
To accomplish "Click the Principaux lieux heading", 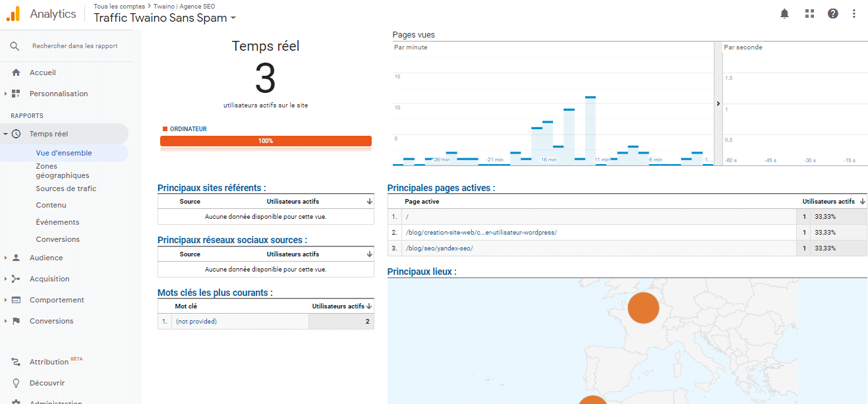I will coord(422,272).
